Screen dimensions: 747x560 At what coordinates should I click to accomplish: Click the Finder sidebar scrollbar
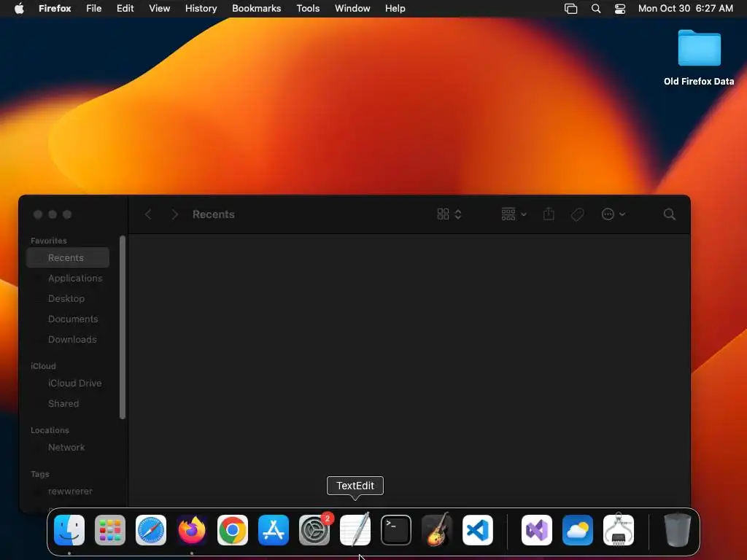coord(123,327)
